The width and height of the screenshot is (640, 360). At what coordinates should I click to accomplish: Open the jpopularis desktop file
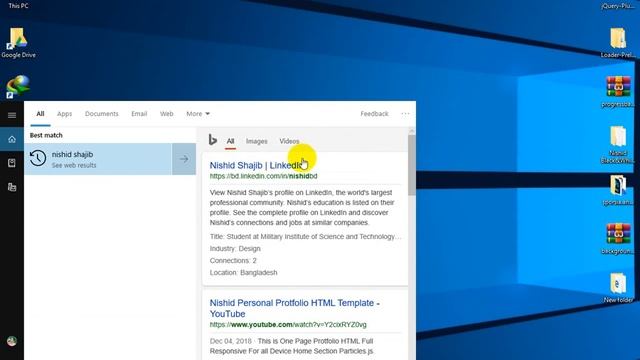618,190
